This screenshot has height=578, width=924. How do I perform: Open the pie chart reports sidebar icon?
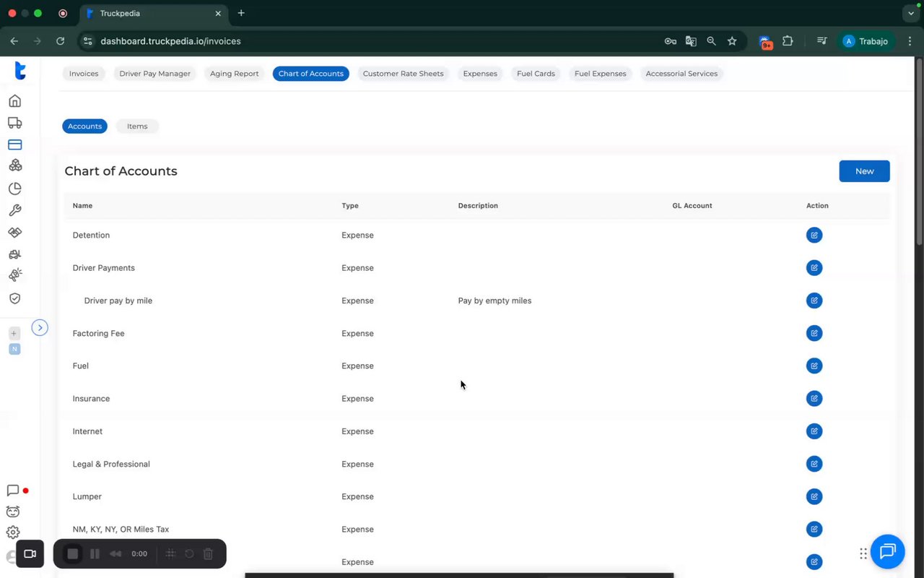(14, 189)
